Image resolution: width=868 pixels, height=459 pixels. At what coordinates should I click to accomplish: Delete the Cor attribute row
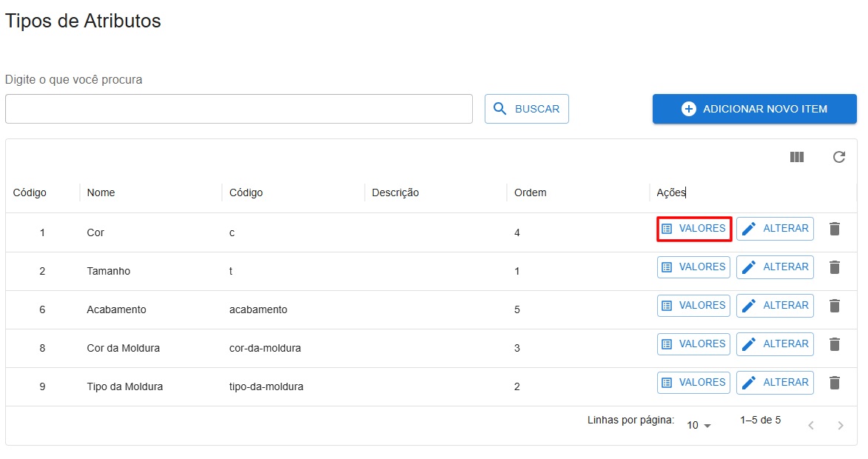click(x=834, y=229)
